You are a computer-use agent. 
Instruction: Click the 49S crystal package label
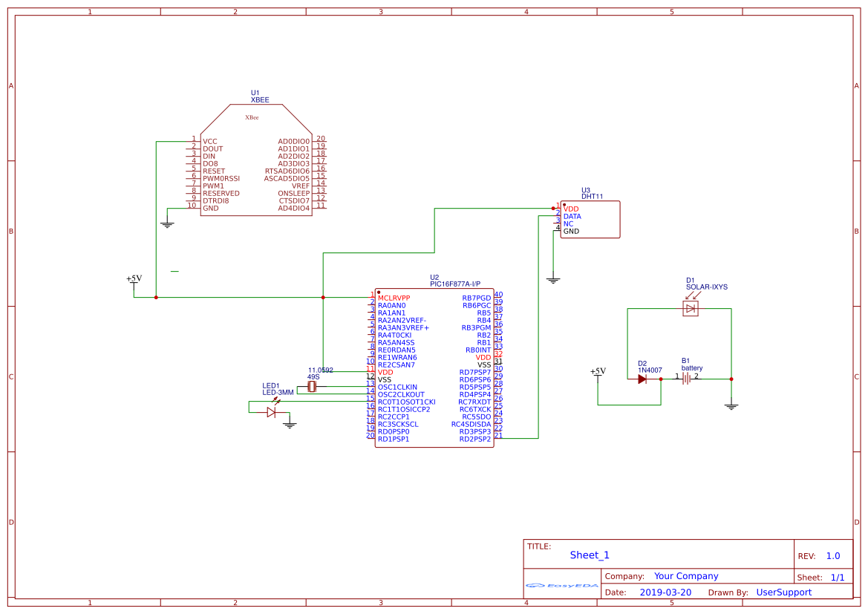pyautogui.click(x=313, y=377)
